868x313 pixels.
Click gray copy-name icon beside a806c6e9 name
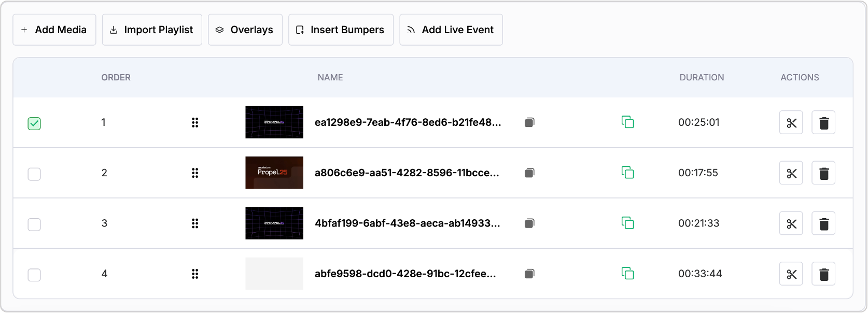pos(529,173)
